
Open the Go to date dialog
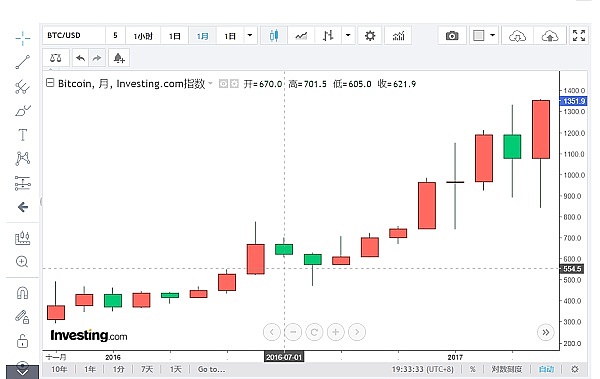tap(211, 369)
